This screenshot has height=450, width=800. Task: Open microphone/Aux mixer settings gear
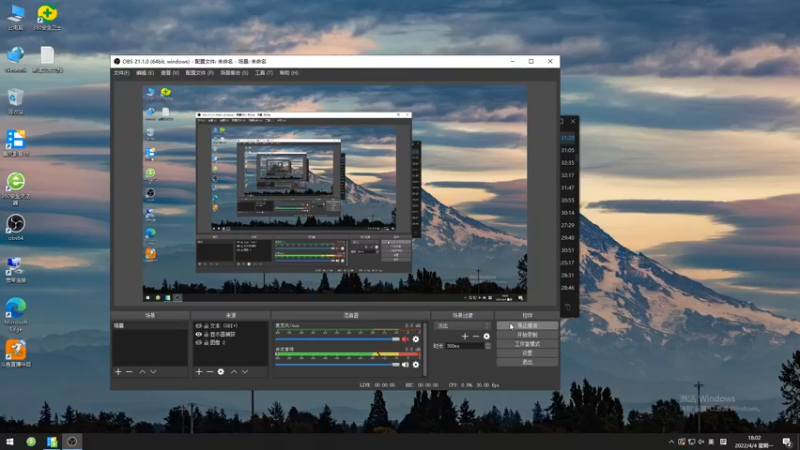point(416,339)
